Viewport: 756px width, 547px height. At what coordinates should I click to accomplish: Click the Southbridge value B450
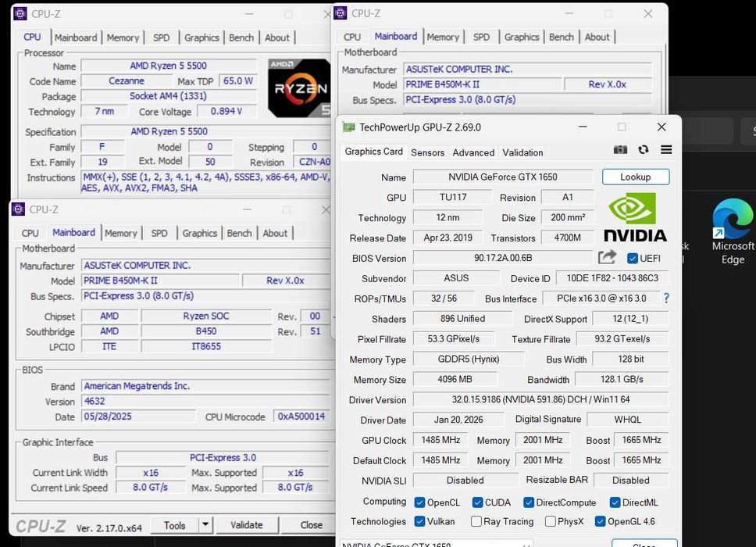point(206,331)
